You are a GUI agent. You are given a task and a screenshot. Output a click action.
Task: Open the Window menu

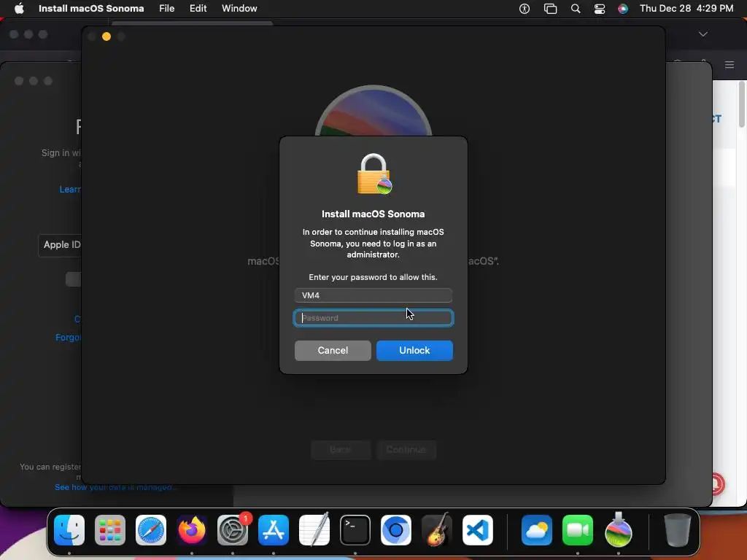click(239, 8)
